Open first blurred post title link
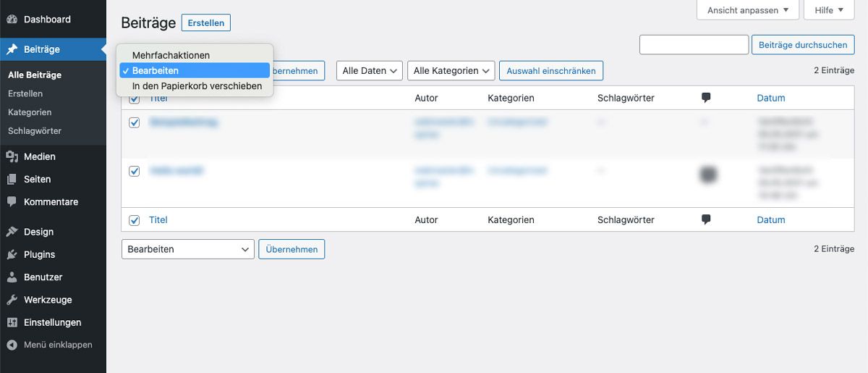The width and height of the screenshot is (868, 373). [x=184, y=122]
